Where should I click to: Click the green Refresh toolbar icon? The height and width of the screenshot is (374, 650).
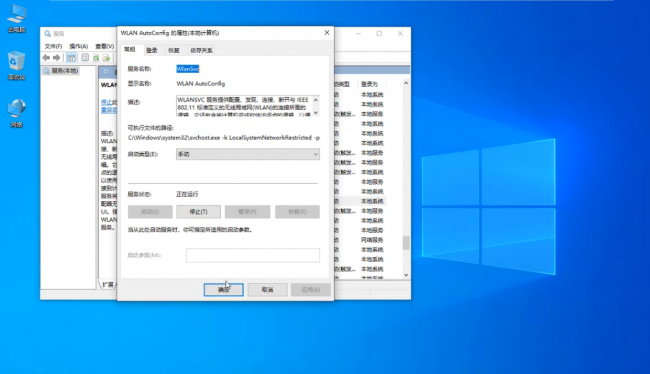coord(96,58)
